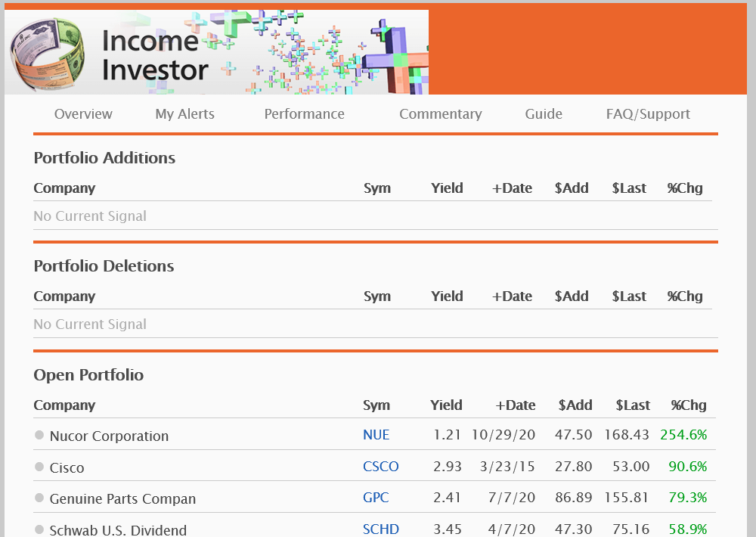The height and width of the screenshot is (537, 756).
Task: Select the Genuine Parts Compan name
Action: 122,499
